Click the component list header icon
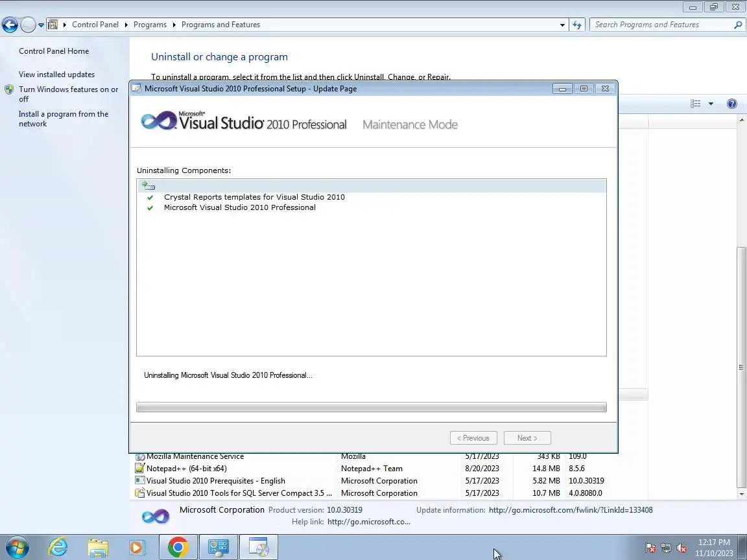The width and height of the screenshot is (747, 560). (x=148, y=186)
